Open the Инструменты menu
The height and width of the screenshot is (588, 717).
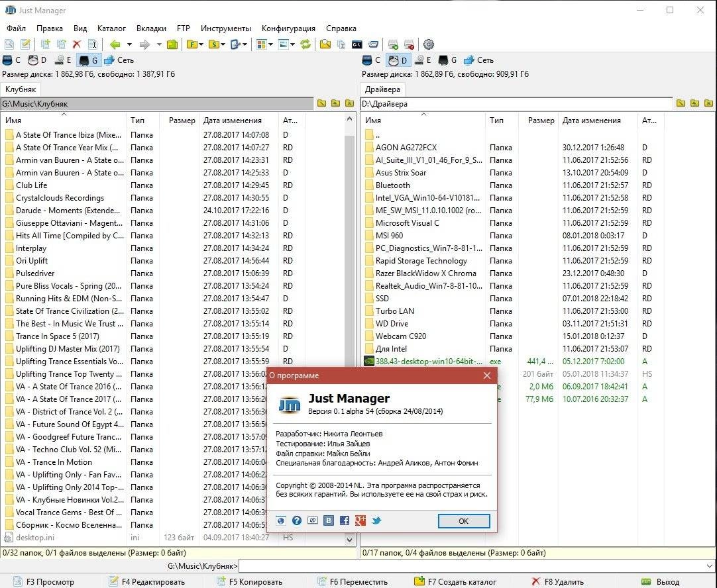tap(226, 28)
